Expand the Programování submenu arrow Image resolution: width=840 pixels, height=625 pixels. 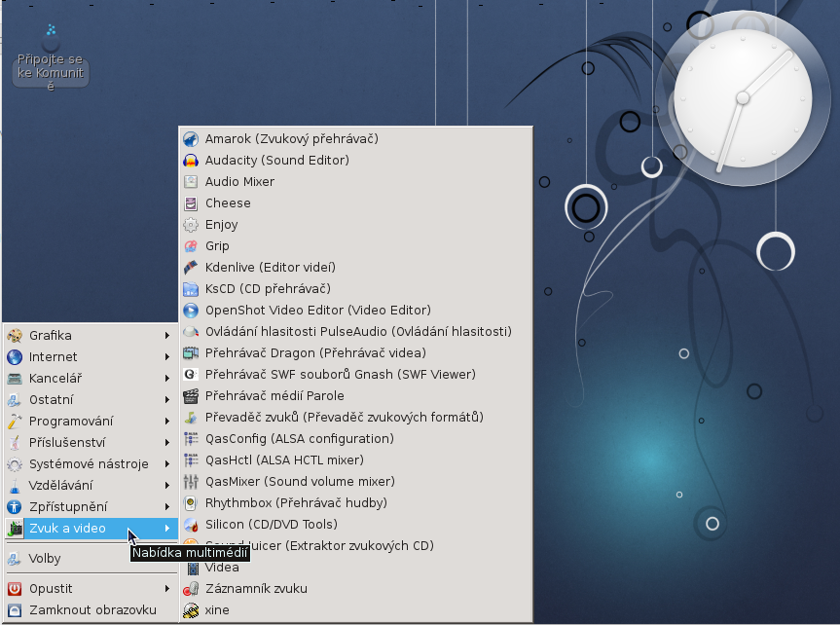click(167, 422)
